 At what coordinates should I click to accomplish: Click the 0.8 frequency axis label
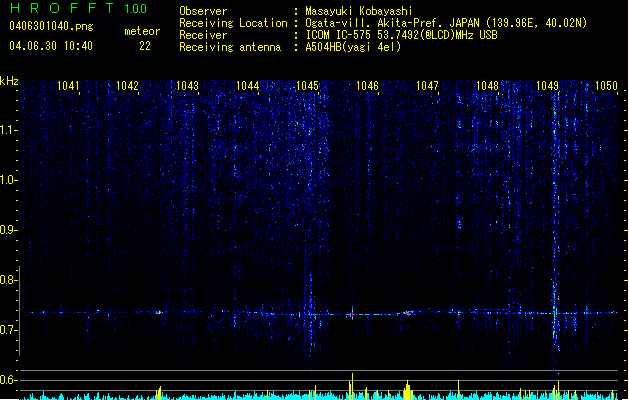[8, 280]
